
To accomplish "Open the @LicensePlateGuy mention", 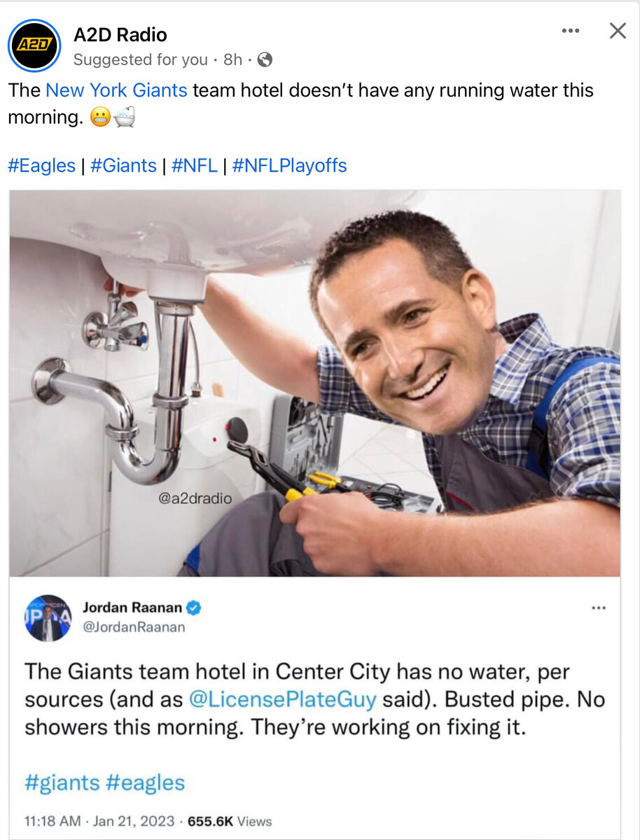I will 283,699.
